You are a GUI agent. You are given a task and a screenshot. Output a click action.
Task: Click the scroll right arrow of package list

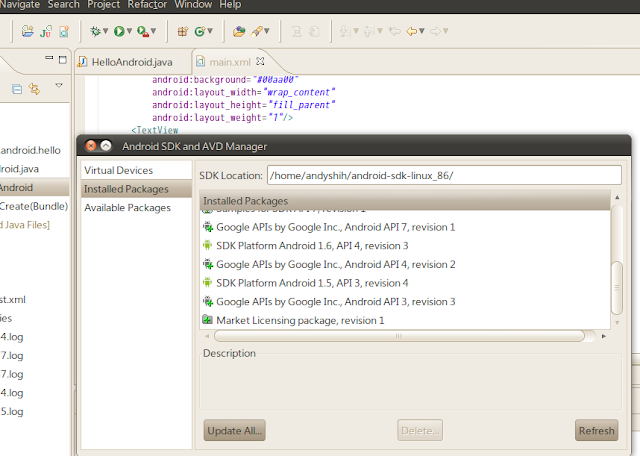tap(604, 336)
